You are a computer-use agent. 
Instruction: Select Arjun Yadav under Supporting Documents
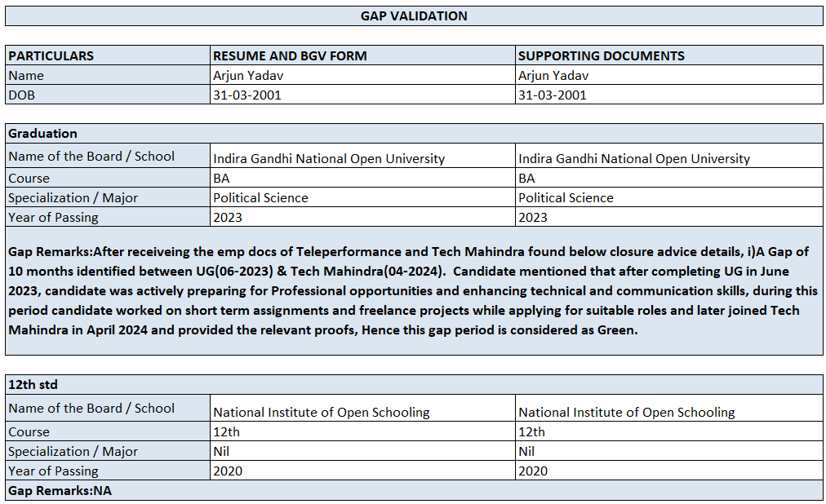click(x=553, y=76)
